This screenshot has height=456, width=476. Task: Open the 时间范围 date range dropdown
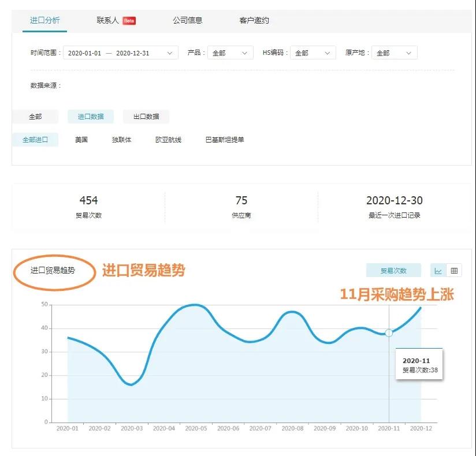(121, 53)
